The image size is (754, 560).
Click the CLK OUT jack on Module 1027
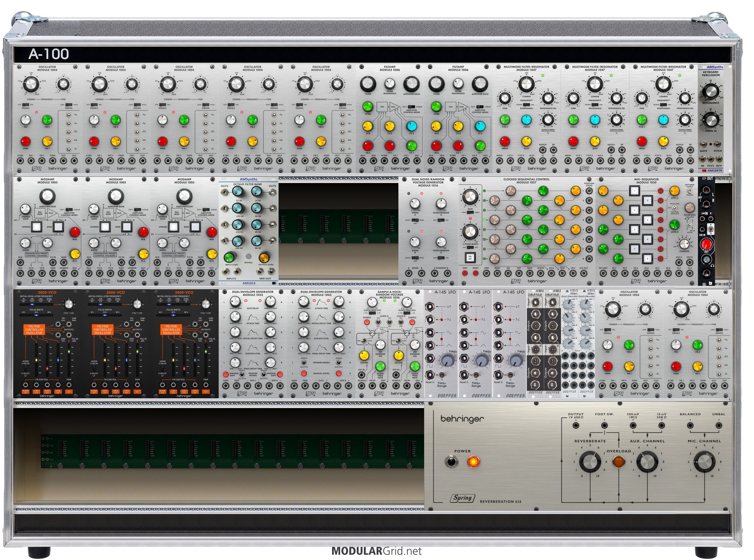[x=584, y=273]
